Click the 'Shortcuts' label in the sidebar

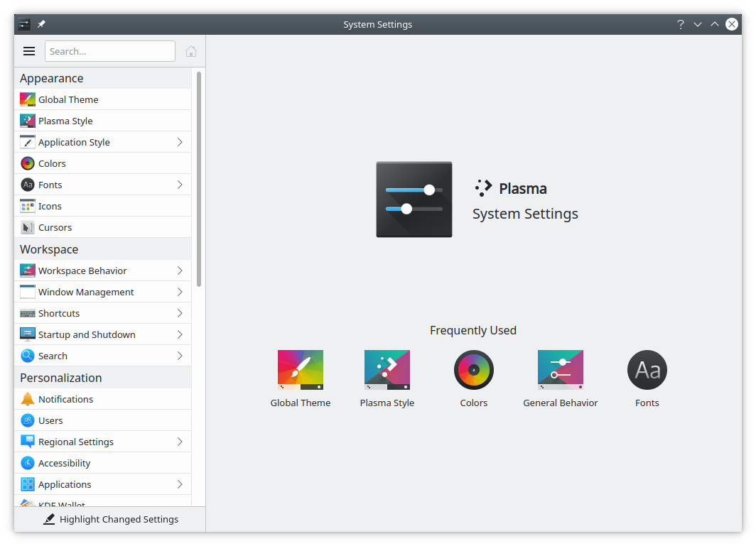click(59, 313)
